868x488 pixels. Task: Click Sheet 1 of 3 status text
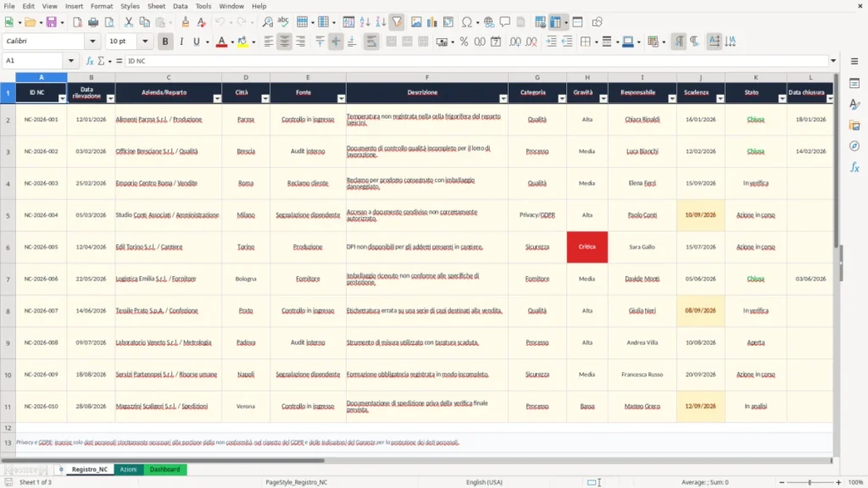click(36, 482)
